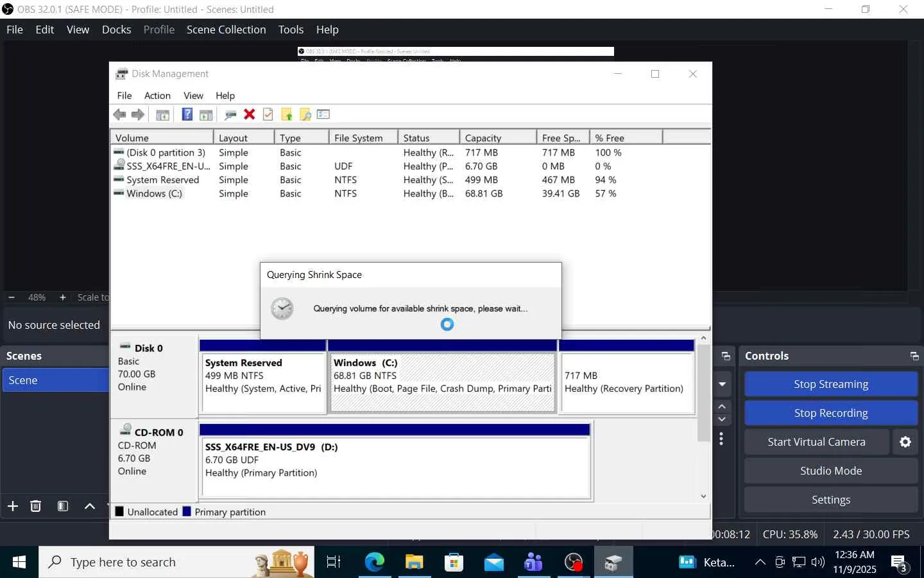
Task: Open the Tools menu in OBS
Action: click(x=291, y=30)
